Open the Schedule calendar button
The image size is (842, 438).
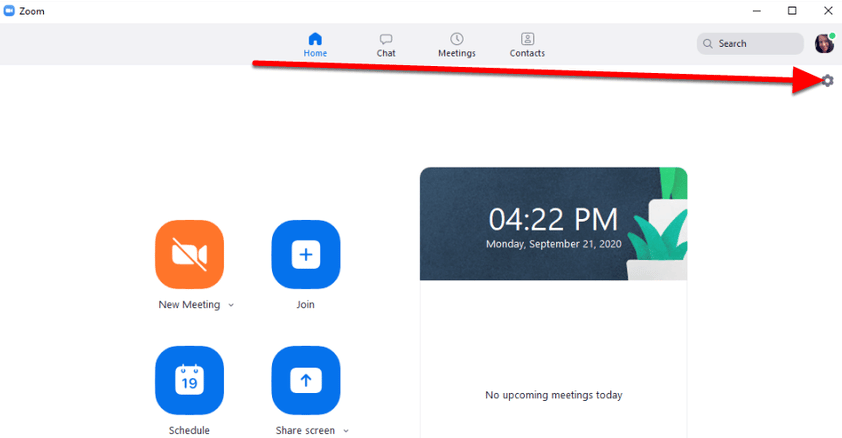pos(190,380)
